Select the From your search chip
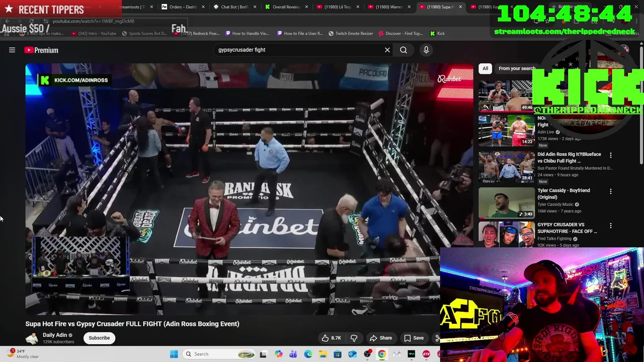This screenshot has width=644, height=362. (517, 68)
